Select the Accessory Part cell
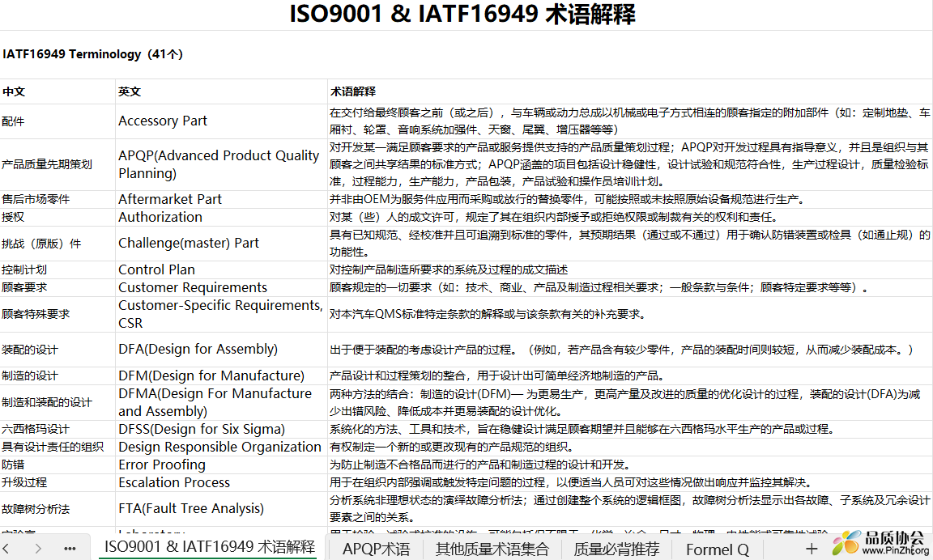The height and width of the screenshot is (560, 933). click(x=221, y=121)
